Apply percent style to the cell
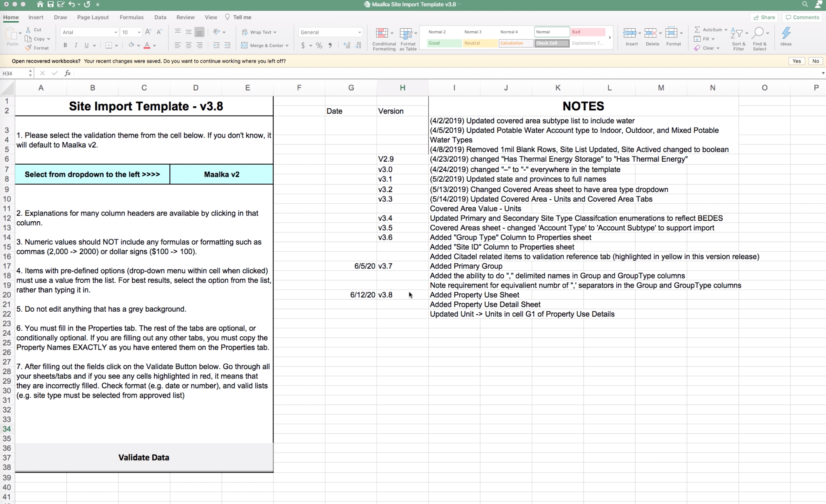 click(319, 45)
